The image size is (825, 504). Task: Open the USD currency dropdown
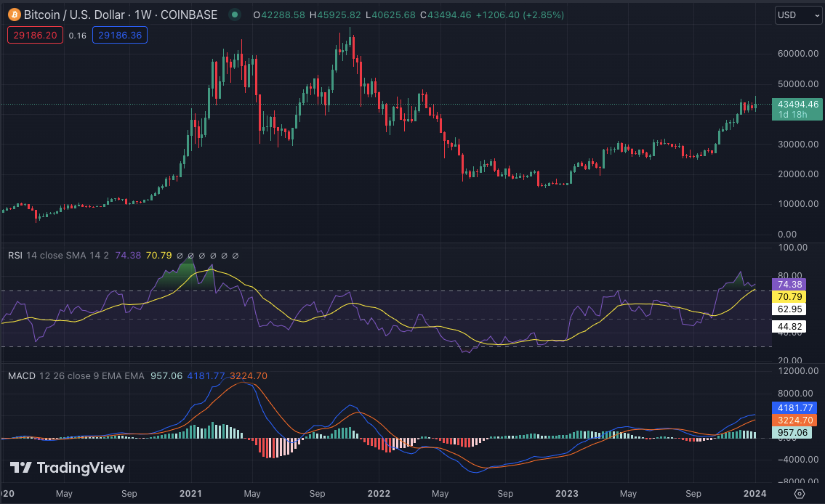[797, 15]
